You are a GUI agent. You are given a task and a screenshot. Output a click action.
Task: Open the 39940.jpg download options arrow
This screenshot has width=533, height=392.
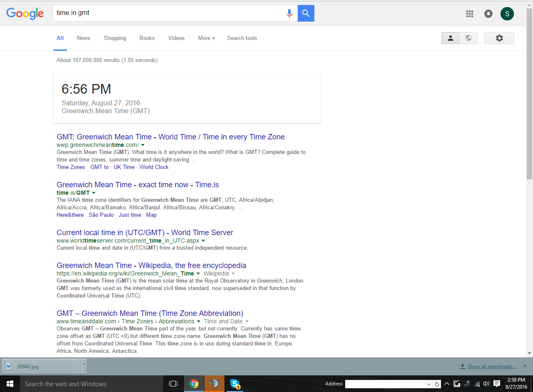(84, 366)
